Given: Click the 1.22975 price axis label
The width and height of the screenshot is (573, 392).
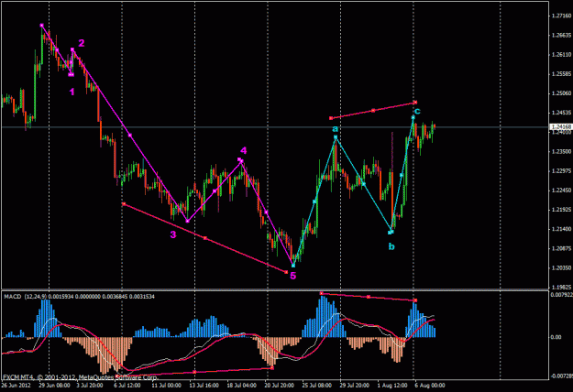Looking at the screenshot, I should pyautogui.click(x=561, y=170).
